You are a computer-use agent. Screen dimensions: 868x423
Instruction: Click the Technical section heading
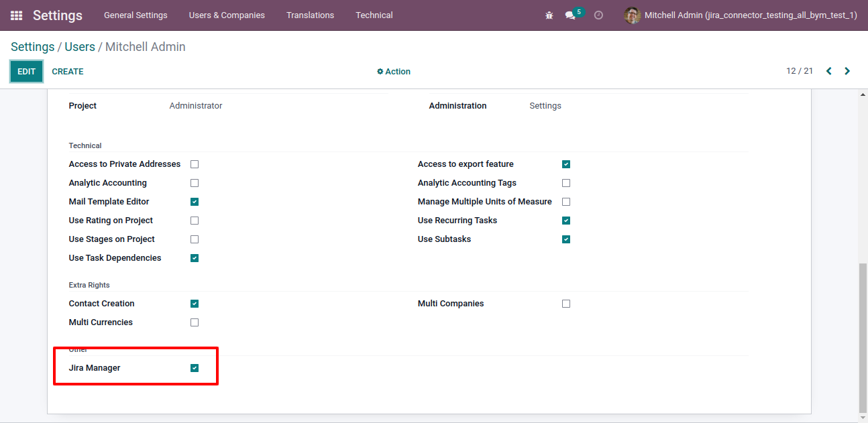(x=85, y=145)
